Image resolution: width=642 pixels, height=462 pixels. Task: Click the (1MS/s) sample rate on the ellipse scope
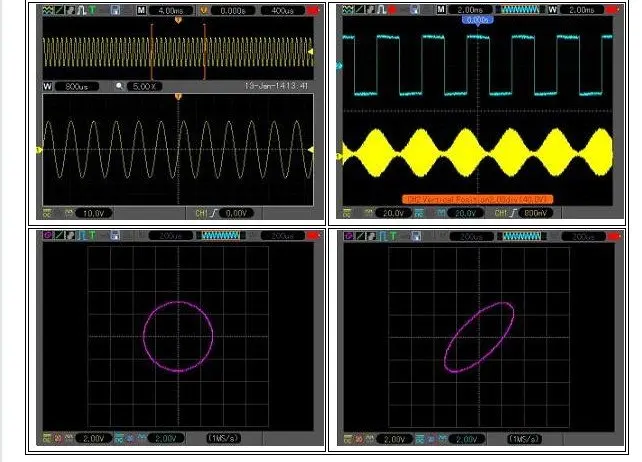[524, 439]
